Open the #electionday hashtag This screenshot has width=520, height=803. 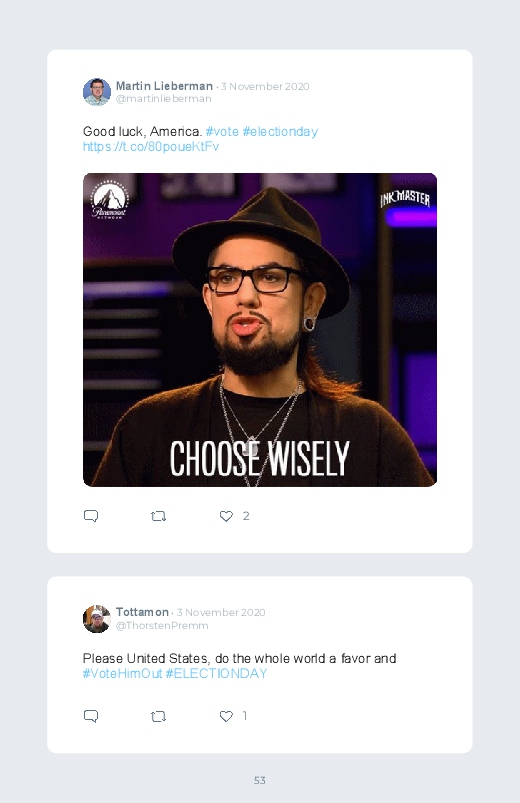pyautogui.click(x=280, y=132)
